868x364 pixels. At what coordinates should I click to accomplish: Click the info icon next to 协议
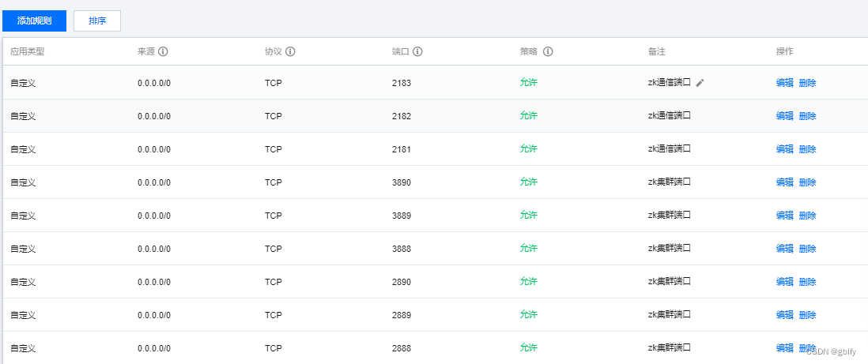[290, 52]
